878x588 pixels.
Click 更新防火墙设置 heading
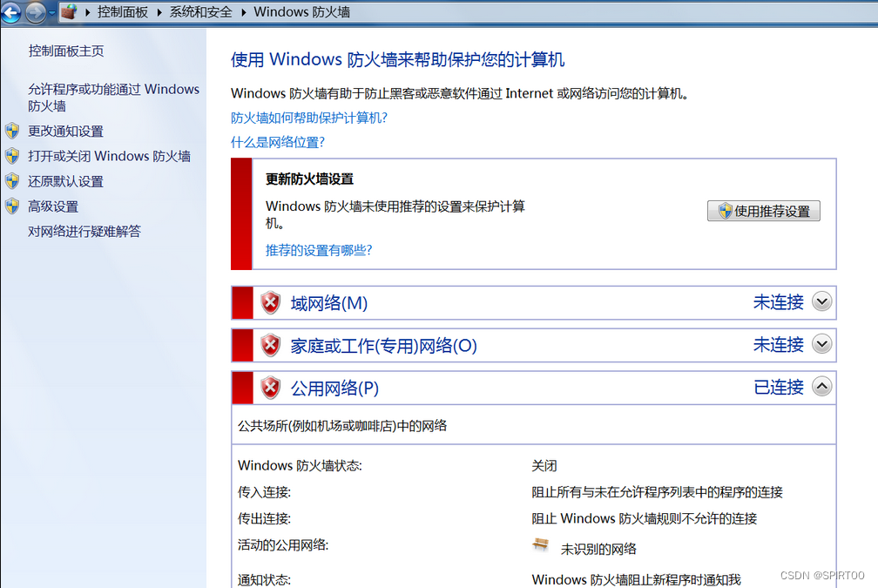tap(310, 179)
